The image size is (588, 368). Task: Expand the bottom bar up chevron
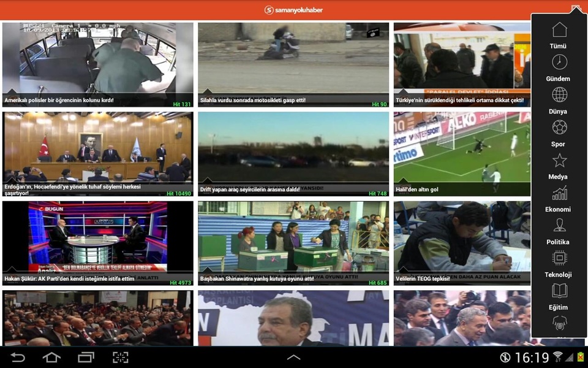293,358
